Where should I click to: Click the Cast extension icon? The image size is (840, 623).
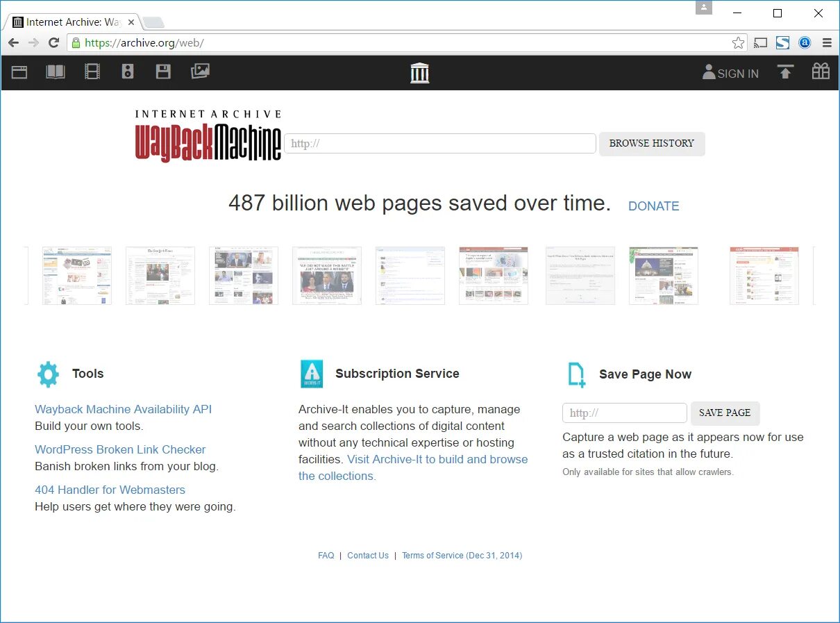point(761,43)
